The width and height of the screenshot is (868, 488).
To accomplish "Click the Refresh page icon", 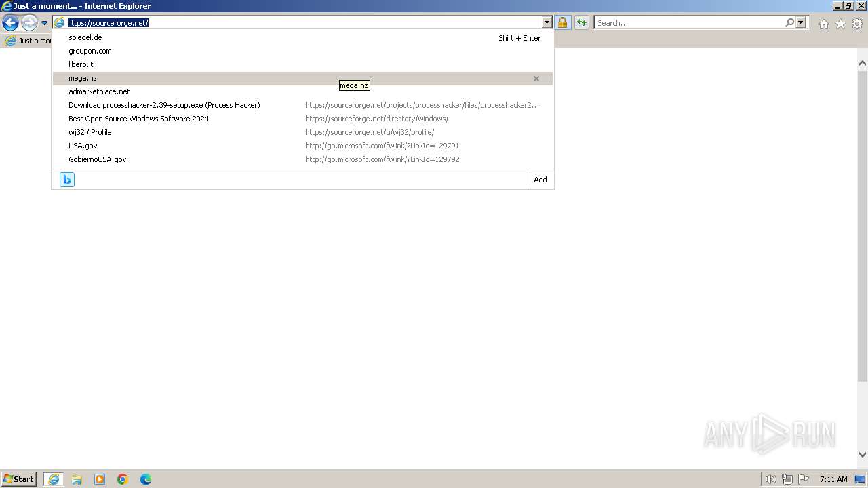I will pyautogui.click(x=582, y=22).
